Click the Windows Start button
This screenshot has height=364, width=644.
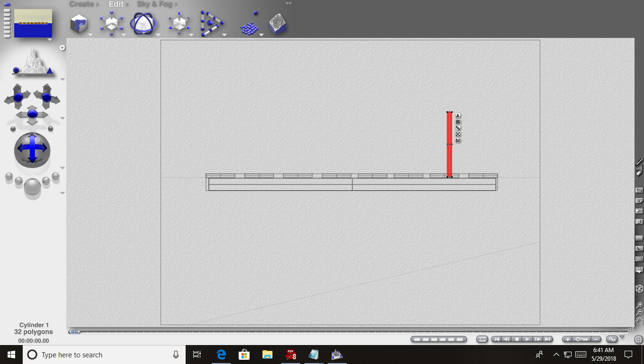pos(11,355)
